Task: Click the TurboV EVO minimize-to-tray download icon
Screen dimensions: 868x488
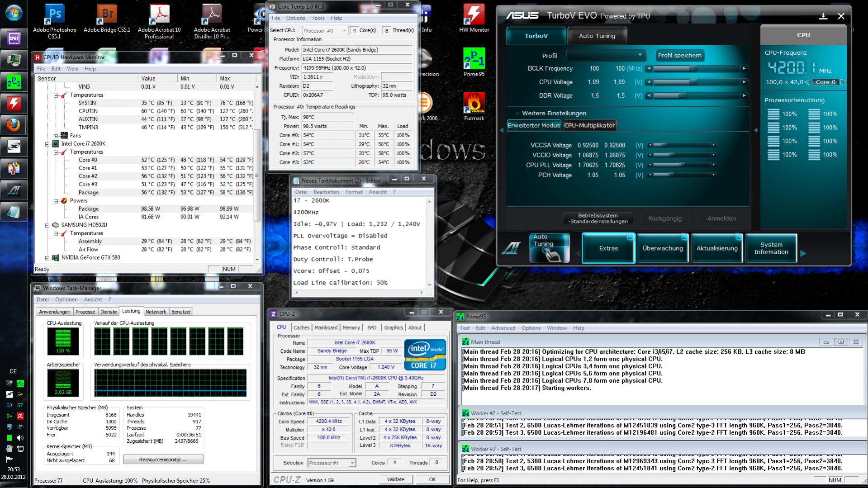Action: click(x=823, y=16)
